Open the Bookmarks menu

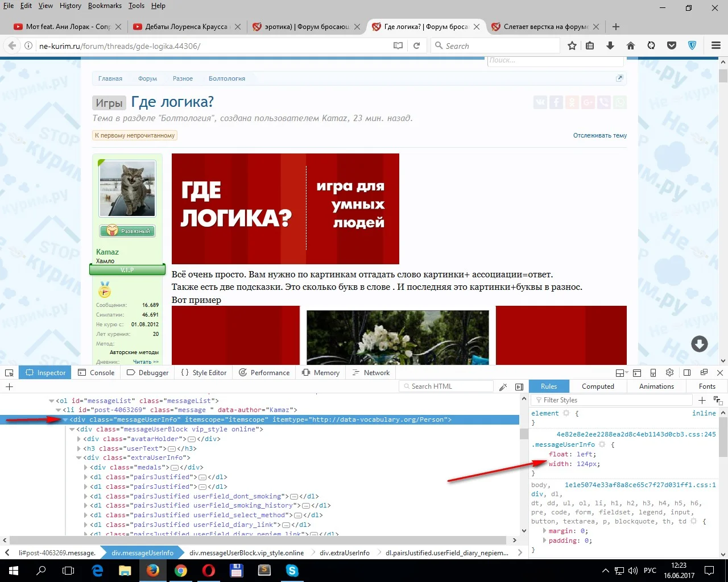pos(105,6)
